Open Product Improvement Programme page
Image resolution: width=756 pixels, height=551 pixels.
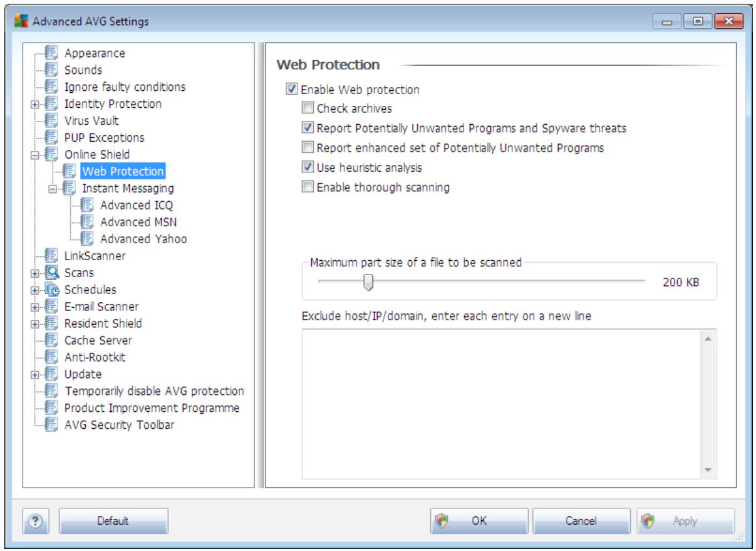pos(152,409)
